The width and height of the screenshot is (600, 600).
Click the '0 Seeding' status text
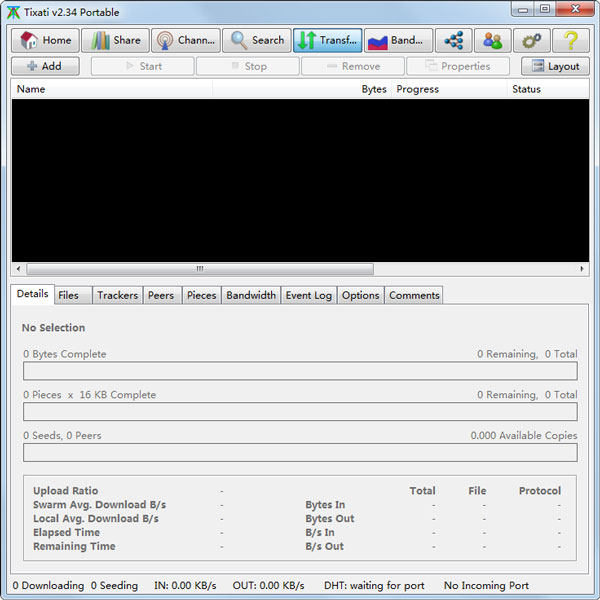point(114,585)
